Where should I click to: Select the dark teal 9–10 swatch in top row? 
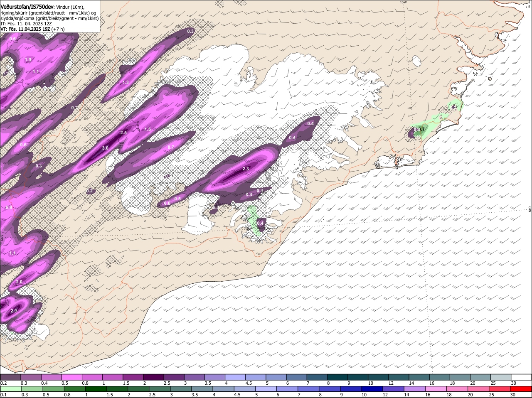tap(358, 377)
